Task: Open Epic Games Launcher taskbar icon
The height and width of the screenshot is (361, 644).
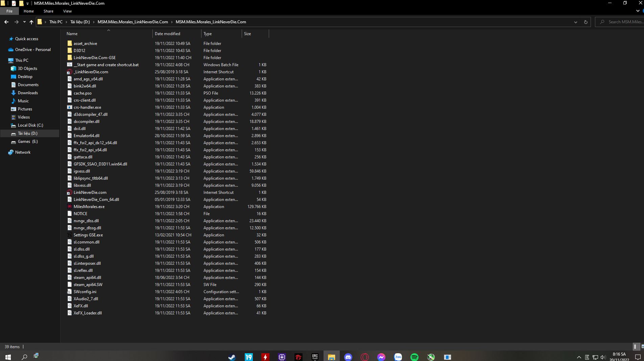Action: [x=315, y=357]
